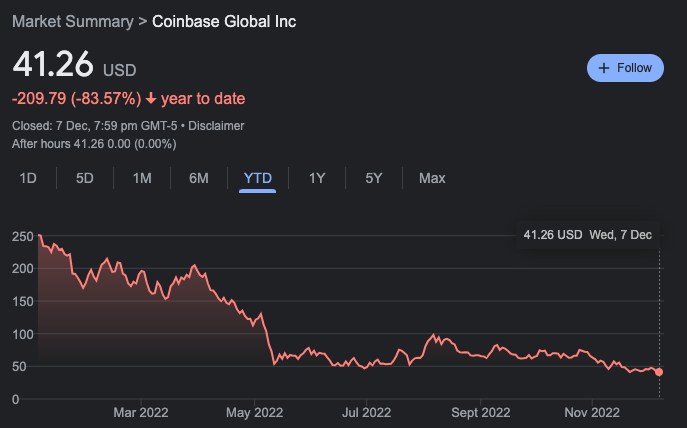Select the 6M time range
The width and height of the screenshot is (687, 428).
click(198, 178)
